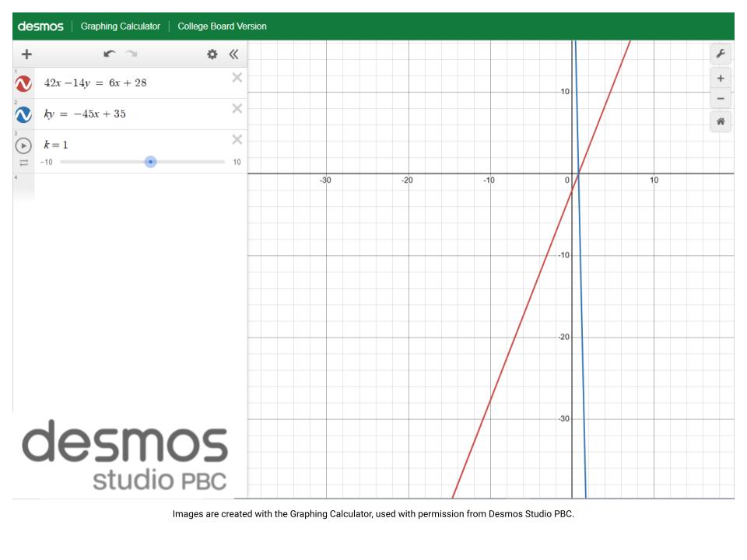The width and height of the screenshot is (747, 560).
Task: Delete the 42x − 14y = 6x + 28 expression
Action: coord(237,78)
